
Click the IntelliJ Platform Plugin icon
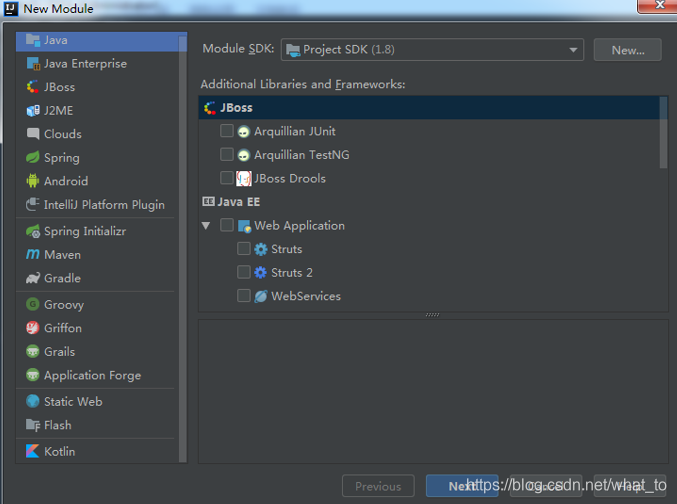(x=33, y=204)
